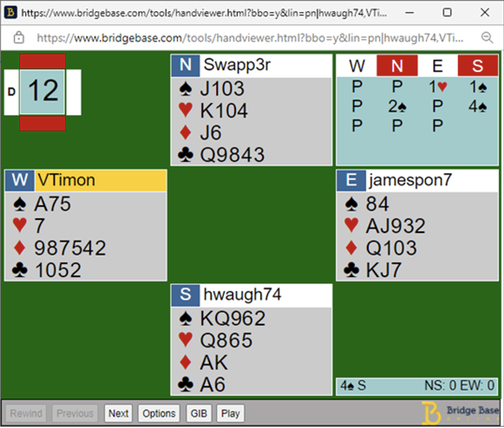Click South's club holding A6

(212, 385)
